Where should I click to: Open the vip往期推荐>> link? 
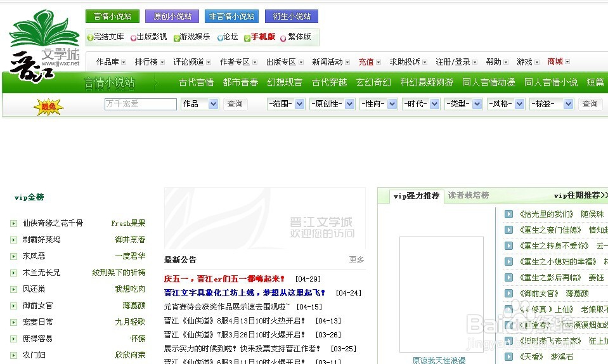[581, 195]
